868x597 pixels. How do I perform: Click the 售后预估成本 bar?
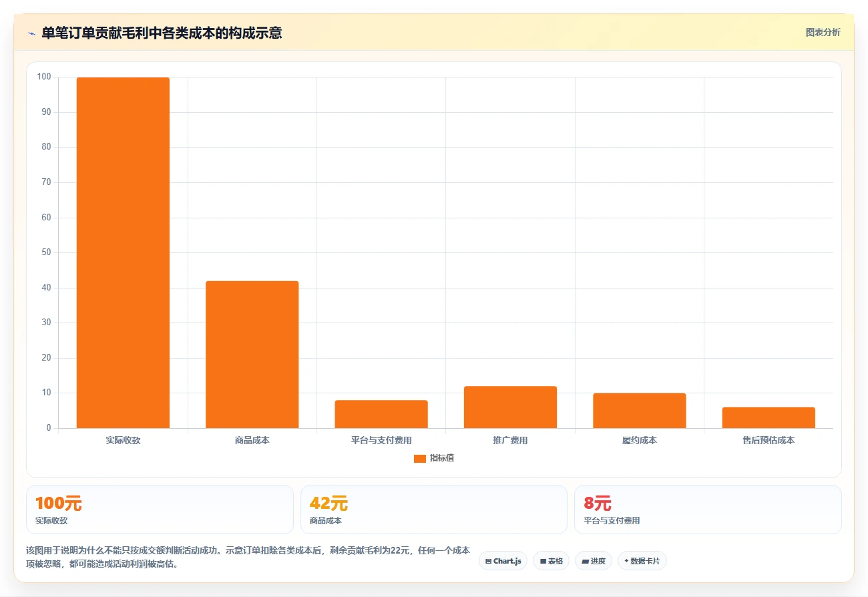[x=769, y=417]
